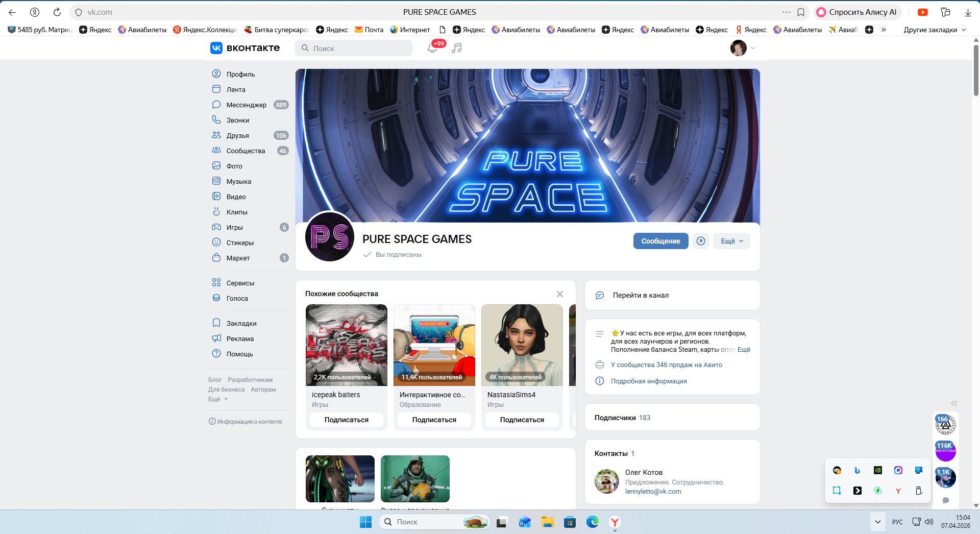The height and width of the screenshot is (534, 980).
Task: Show hidden system tray icons arrow
Action: coord(877,522)
